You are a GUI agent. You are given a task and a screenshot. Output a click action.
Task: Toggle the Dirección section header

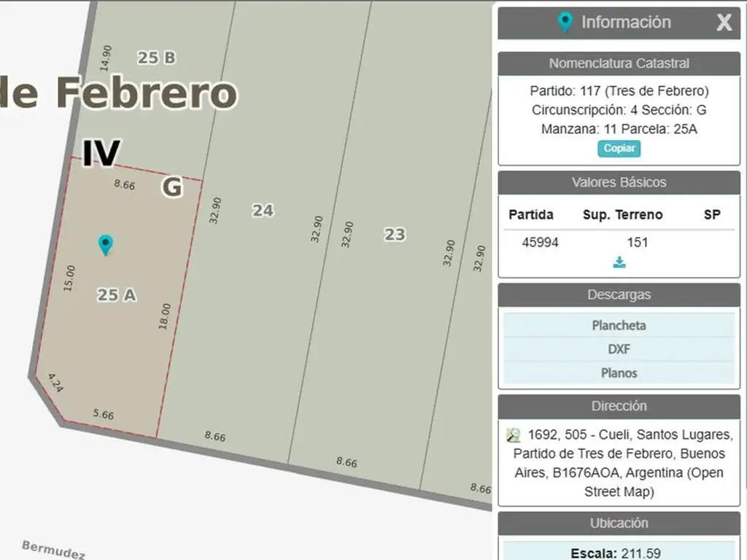pyautogui.click(x=619, y=406)
